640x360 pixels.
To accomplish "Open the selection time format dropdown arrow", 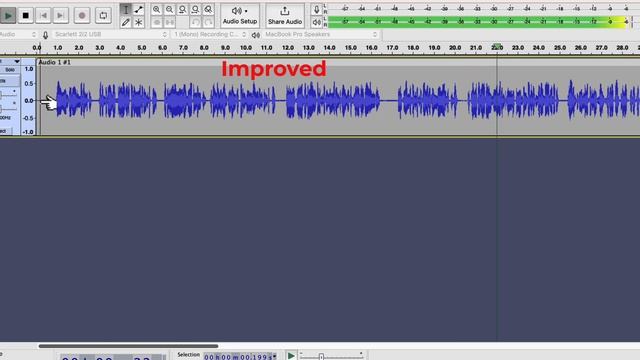I will 275,356.
